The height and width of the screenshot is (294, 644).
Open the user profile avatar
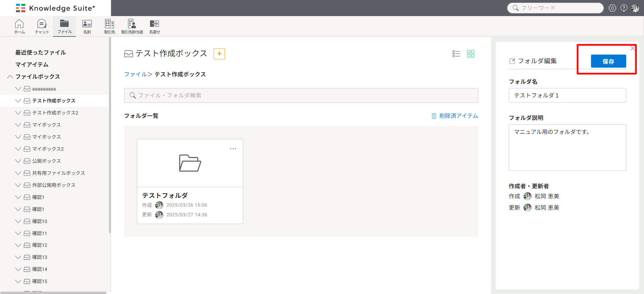pos(635,8)
